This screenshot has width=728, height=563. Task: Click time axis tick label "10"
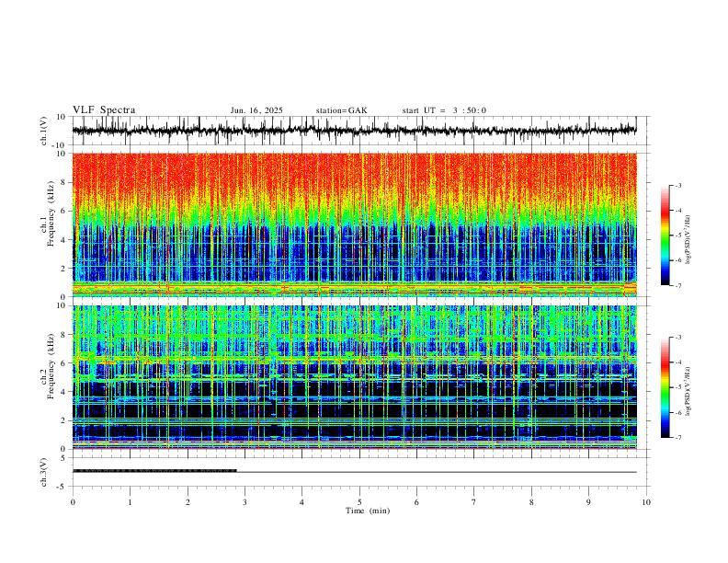coord(646,502)
